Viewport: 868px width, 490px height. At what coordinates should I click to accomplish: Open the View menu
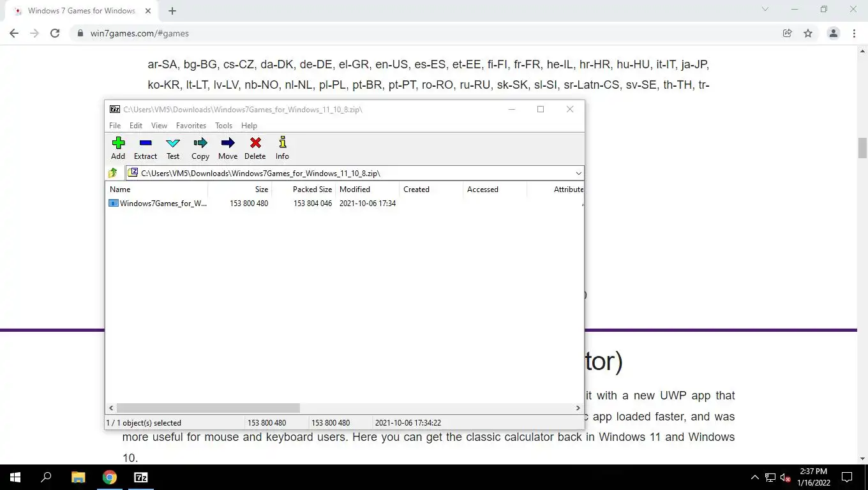(x=159, y=126)
